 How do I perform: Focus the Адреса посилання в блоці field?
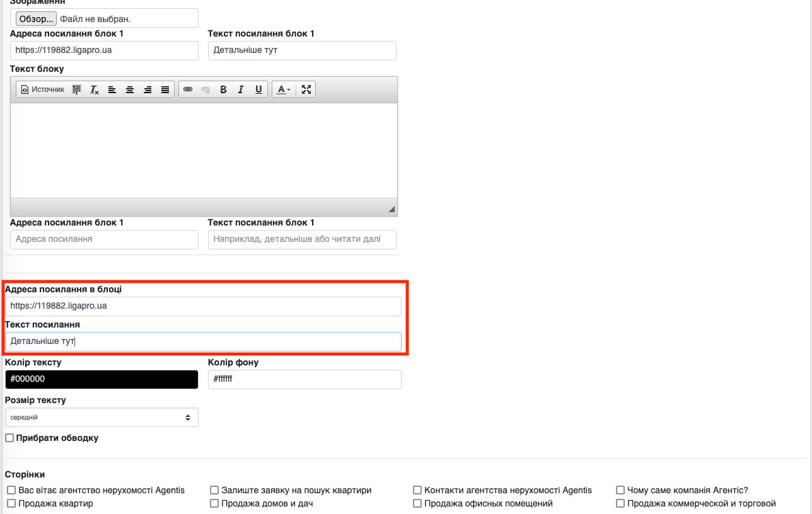[203, 306]
